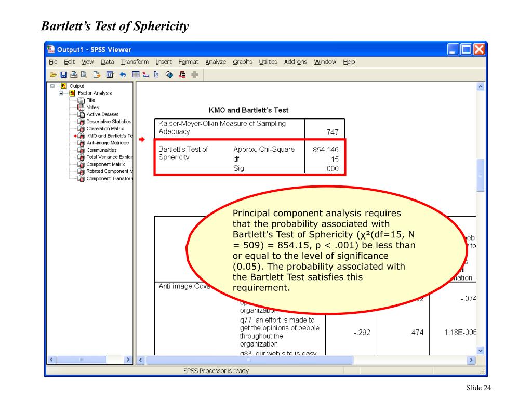Open the Graphs menu
The height and width of the screenshot is (399, 532).
coord(242,62)
